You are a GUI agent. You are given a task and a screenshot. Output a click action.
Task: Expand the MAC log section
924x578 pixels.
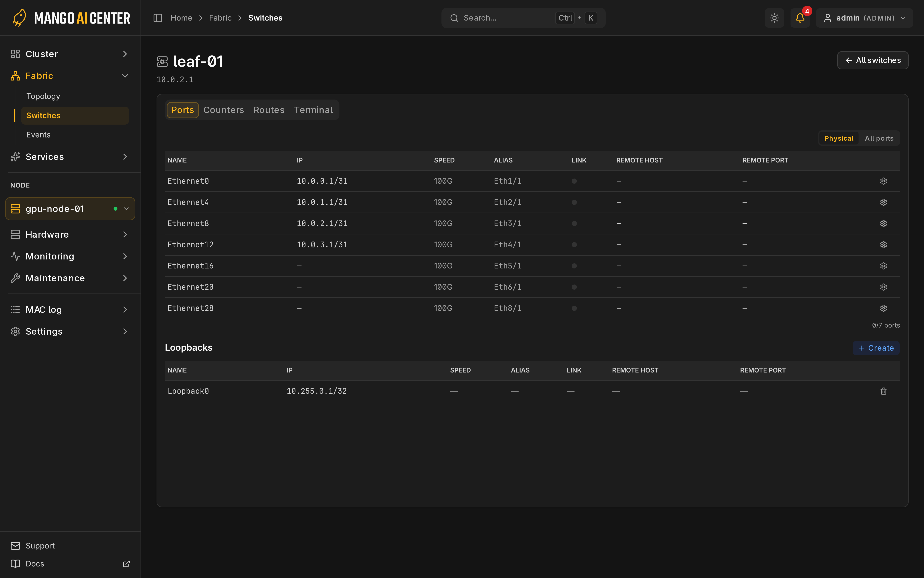(70, 310)
